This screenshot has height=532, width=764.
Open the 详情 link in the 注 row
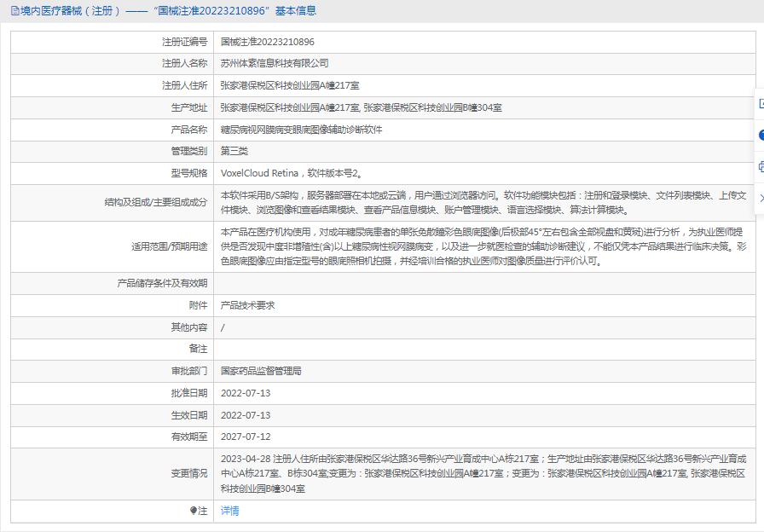coord(229,511)
